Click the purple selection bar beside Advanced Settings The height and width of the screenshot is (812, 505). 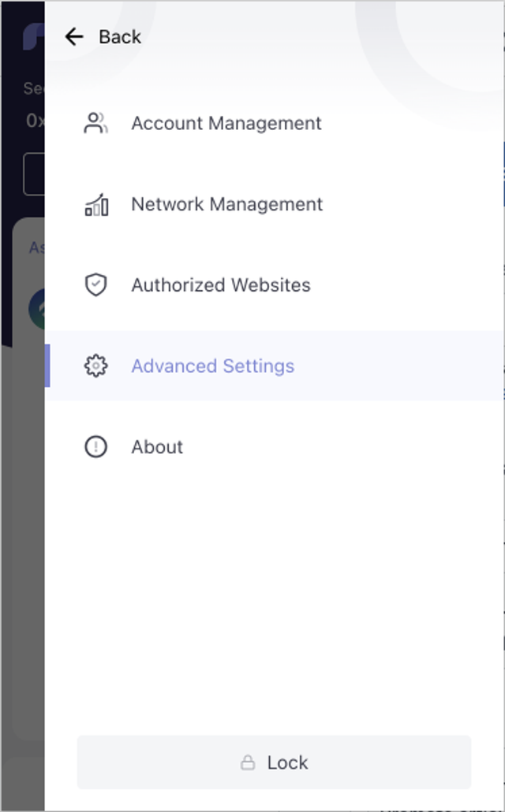47,366
